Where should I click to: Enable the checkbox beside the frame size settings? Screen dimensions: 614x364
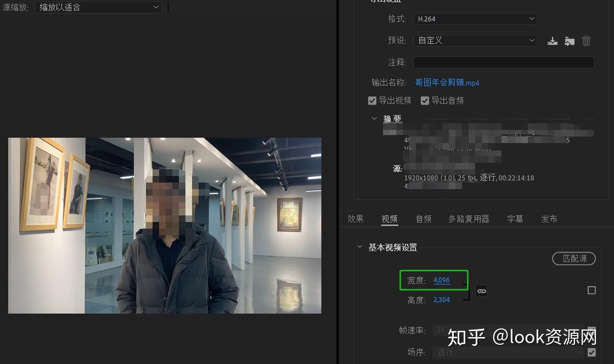[591, 290]
